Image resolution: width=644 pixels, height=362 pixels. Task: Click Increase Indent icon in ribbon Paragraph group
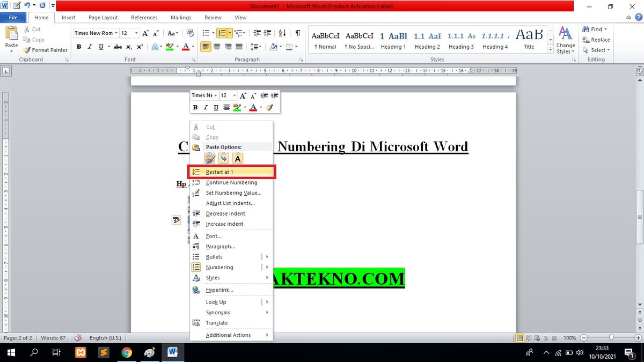pos(267,33)
